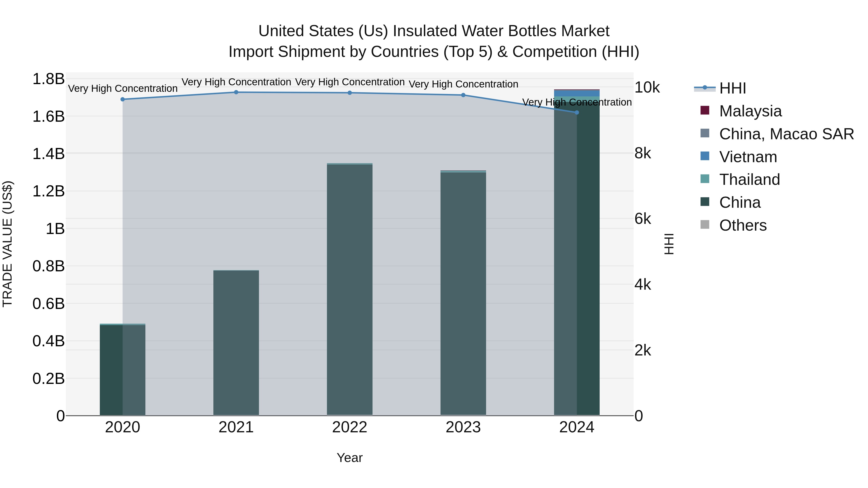This screenshot has width=868, height=488.
Task: Select the 2021 China bar
Action: [x=236, y=343]
